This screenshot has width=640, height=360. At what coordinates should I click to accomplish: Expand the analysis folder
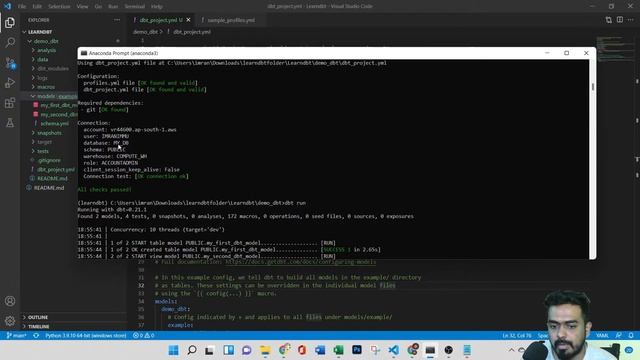47,50
